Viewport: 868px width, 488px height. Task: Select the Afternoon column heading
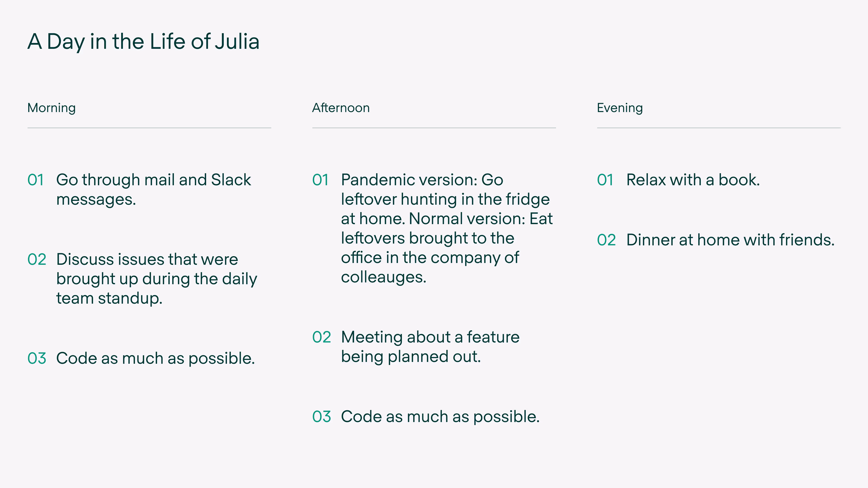coord(341,108)
